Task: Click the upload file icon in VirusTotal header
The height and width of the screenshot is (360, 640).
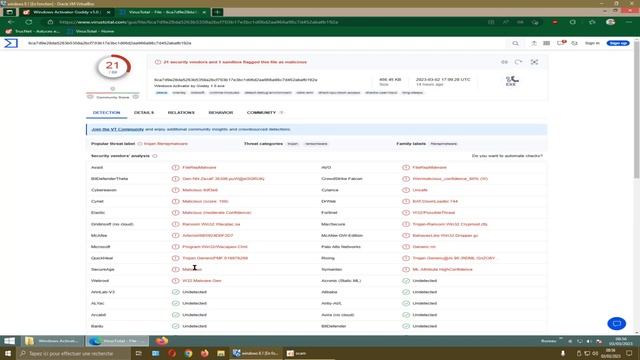Action: tap(533, 43)
